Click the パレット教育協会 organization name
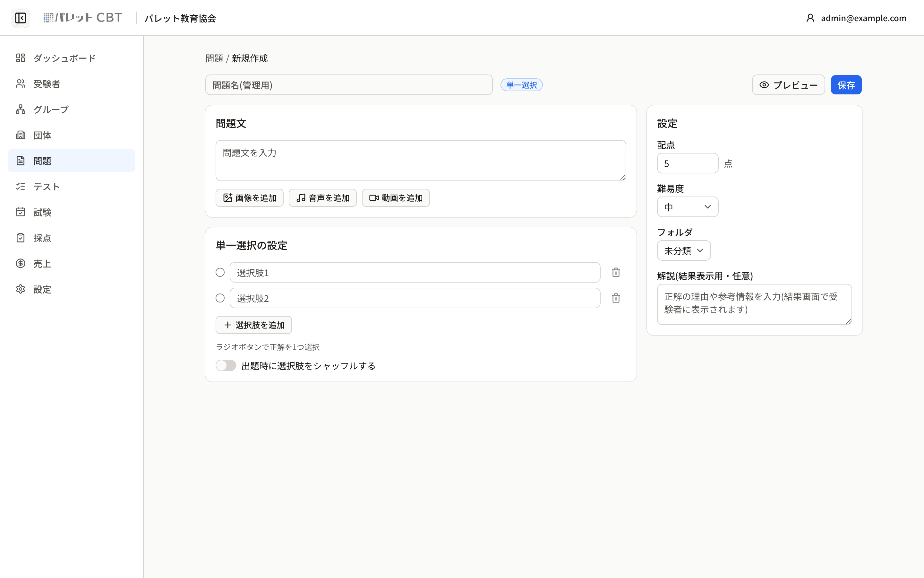This screenshot has height=578, width=924. click(x=180, y=18)
